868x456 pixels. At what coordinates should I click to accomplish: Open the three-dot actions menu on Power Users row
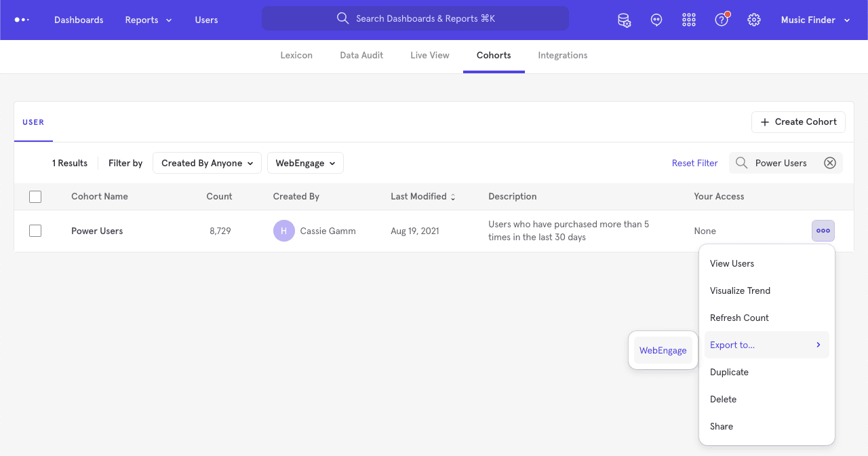click(823, 231)
